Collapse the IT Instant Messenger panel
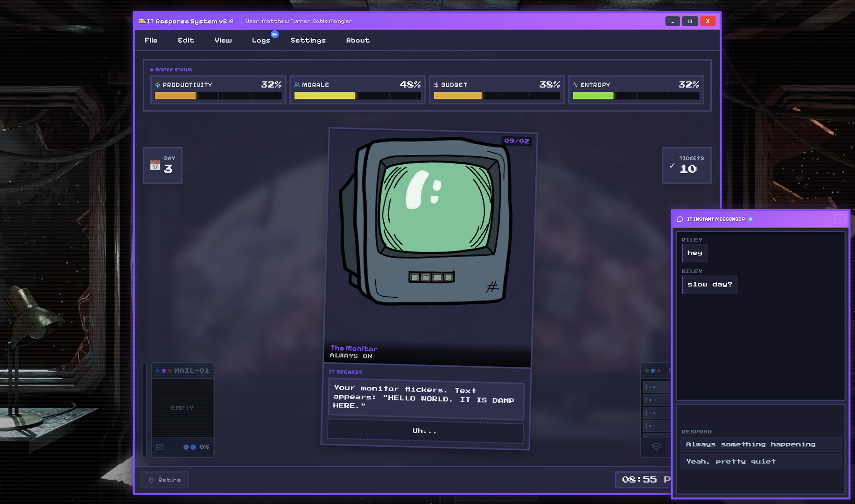Viewport: 855px width, 504px height. pyautogui.click(x=839, y=219)
